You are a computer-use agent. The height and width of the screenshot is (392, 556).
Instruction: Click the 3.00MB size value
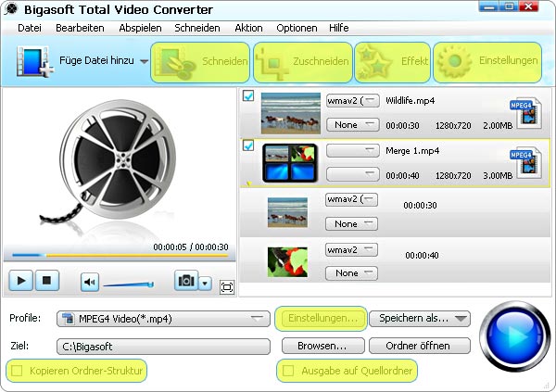[x=498, y=175]
